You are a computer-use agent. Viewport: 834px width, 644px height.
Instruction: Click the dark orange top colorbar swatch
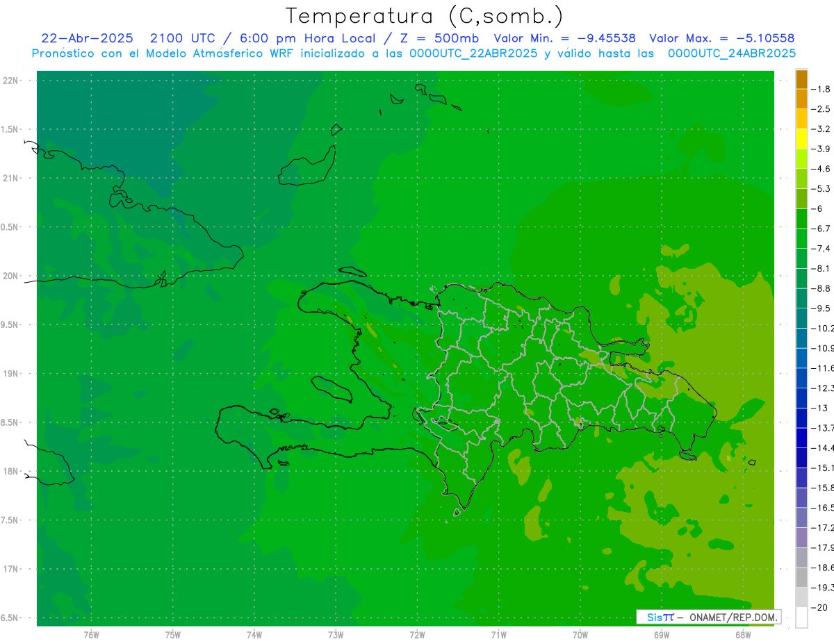coord(801,79)
